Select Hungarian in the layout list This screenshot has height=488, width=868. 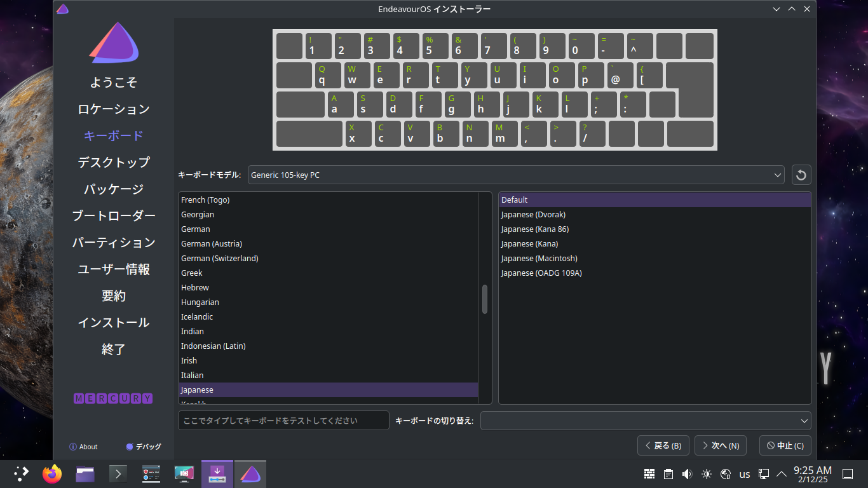point(328,302)
